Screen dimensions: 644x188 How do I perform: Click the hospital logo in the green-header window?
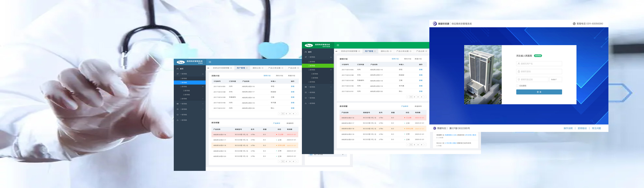309,45
